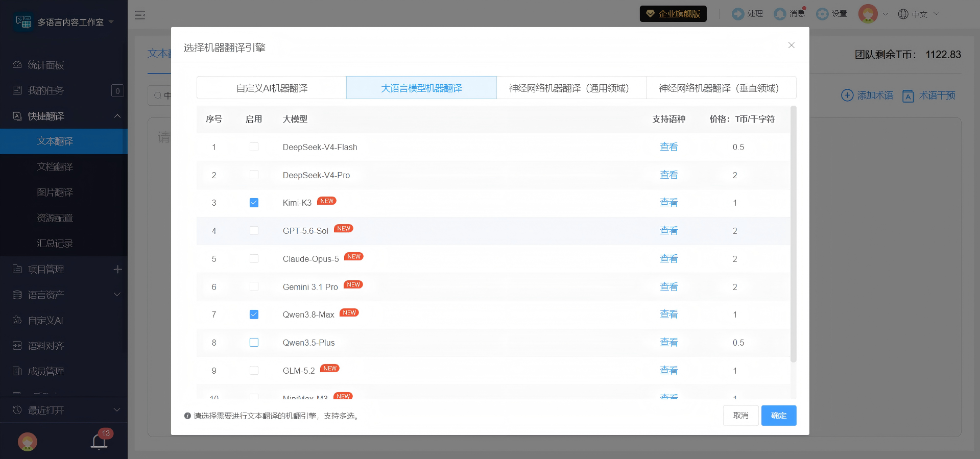The width and height of the screenshot is (980, 459).
Task: Open the workspace name dropdown arrow
Action: (x=111, y=22)
